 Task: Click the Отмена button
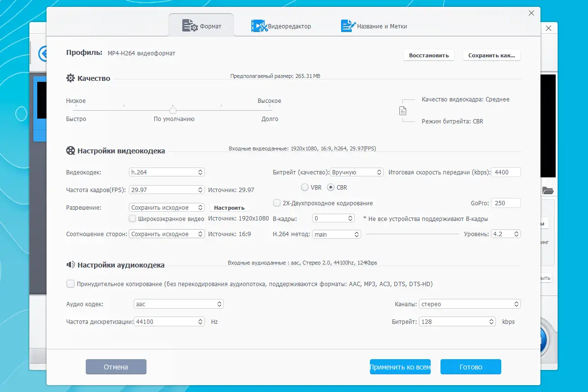click(x=116, y=367)
